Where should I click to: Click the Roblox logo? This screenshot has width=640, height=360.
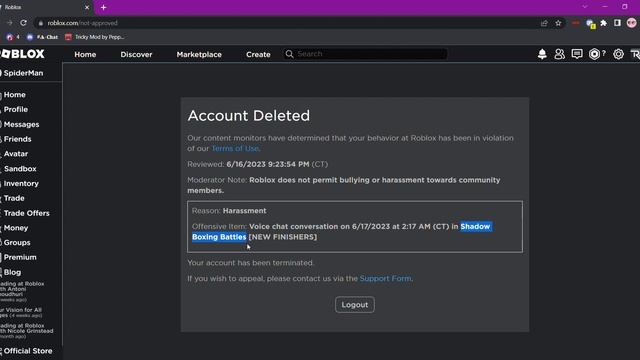coord(22,53)
